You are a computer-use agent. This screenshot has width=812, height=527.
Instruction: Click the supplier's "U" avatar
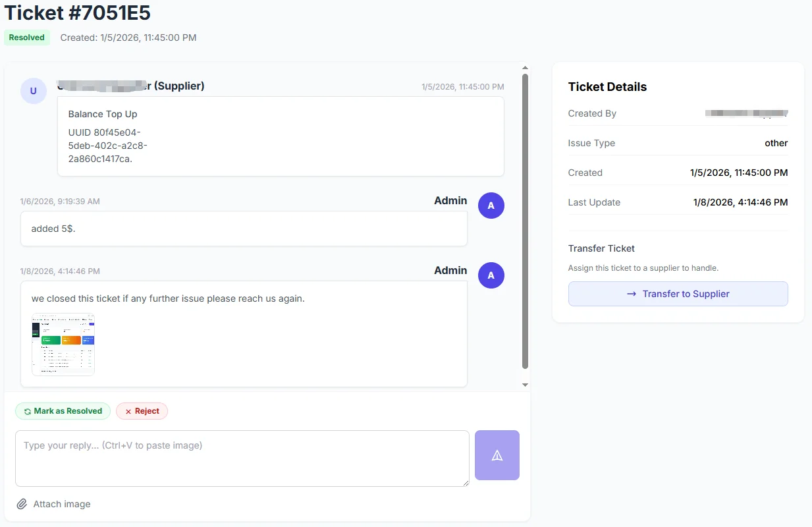[34, 91]
